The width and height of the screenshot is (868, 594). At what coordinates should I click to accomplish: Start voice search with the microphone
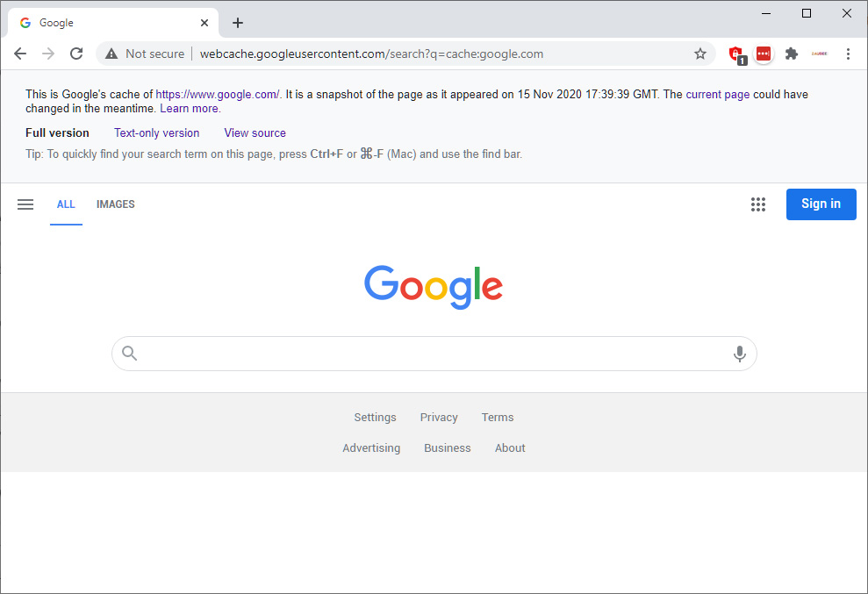coord(739,354)
